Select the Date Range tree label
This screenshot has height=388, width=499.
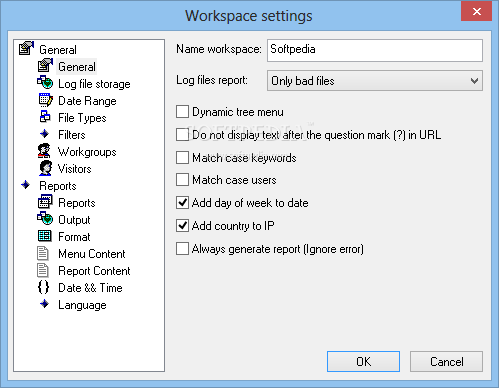(87, 101)
